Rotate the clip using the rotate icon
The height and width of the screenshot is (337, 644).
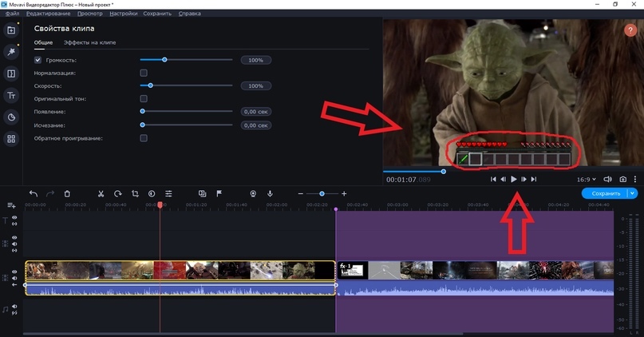(118, 193)
